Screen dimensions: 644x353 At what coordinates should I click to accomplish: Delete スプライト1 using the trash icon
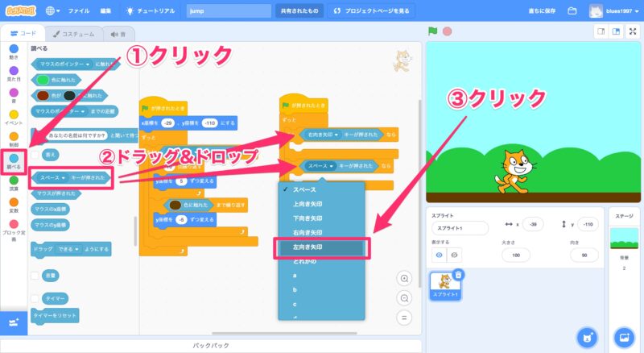tap(458, 275)
